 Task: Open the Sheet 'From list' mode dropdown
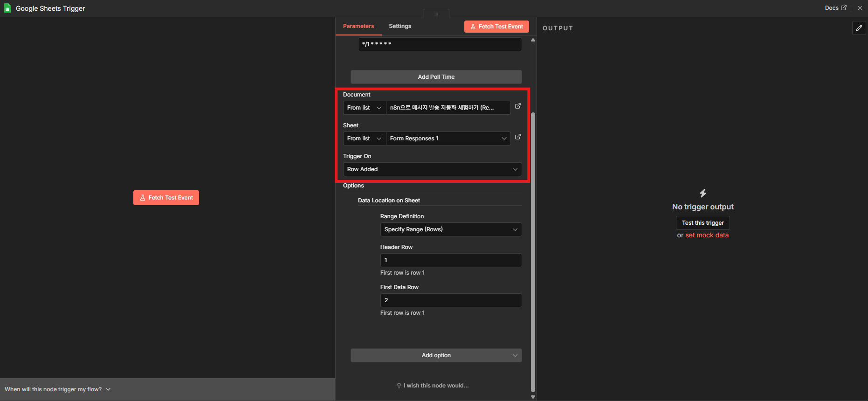coord(364,138)
